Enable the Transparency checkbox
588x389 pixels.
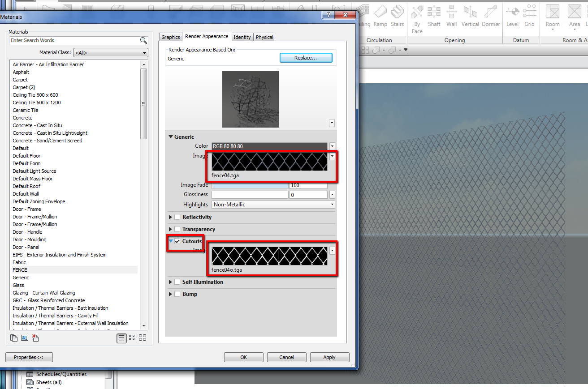[x=177, y=229]
